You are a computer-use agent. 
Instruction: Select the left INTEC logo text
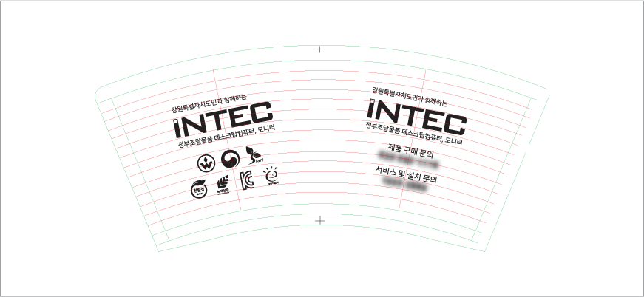(x=223, y=121)
